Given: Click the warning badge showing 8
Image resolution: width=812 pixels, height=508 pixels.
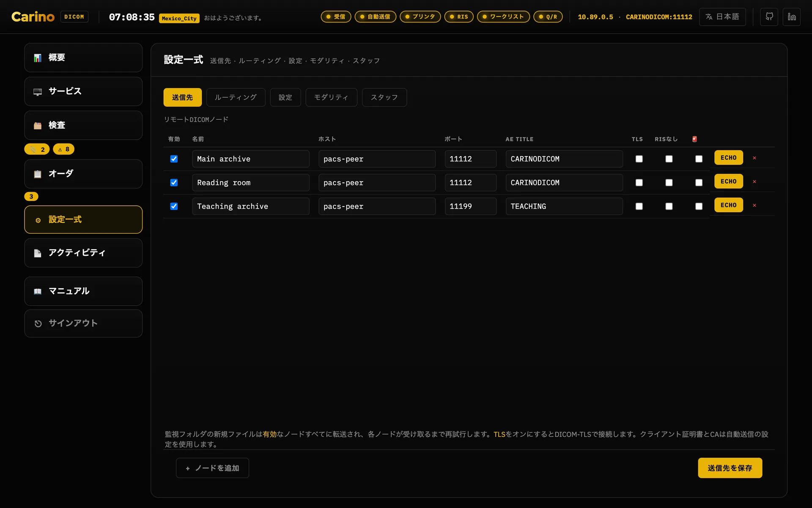Looking at the screenshot, I should coord(63,149).
